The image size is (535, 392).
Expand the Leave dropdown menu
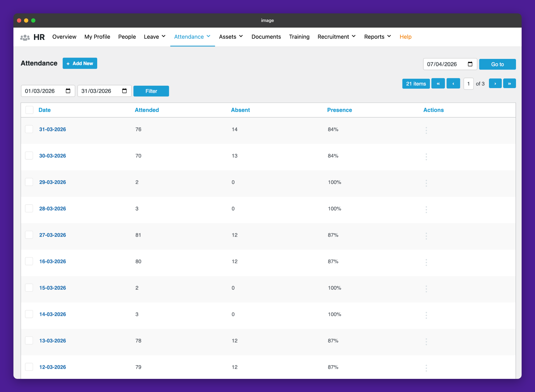click(x=155, y=37)
